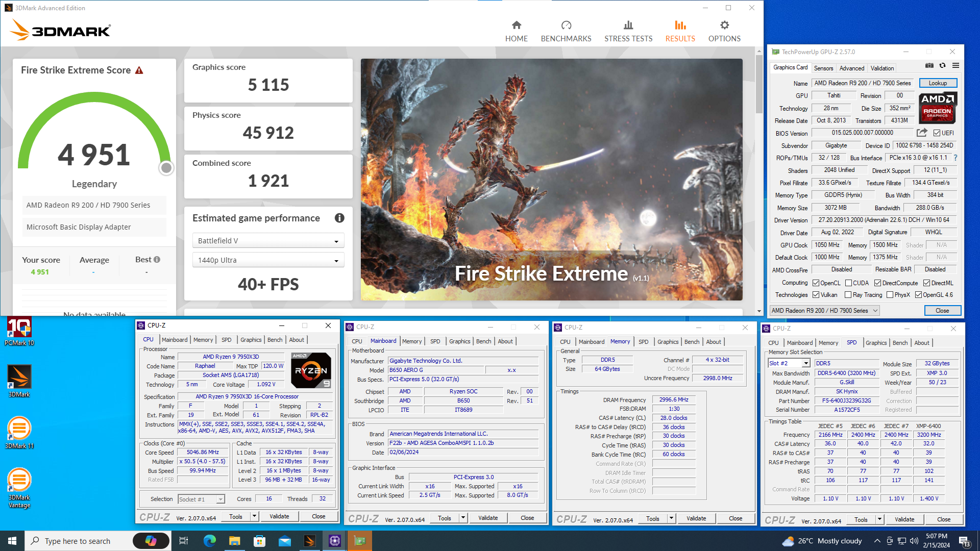Open Benchmarks gauge icon in 3DMark

(566, 25)
